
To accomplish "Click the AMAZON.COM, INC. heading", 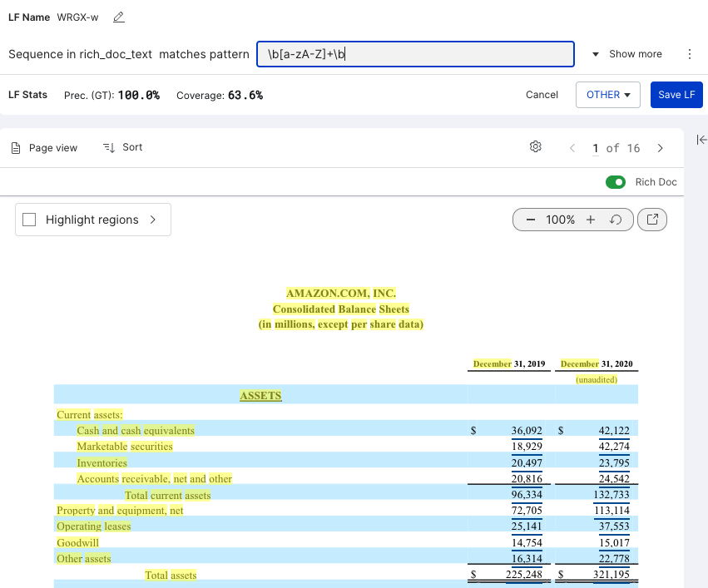I will click(341, 294).
